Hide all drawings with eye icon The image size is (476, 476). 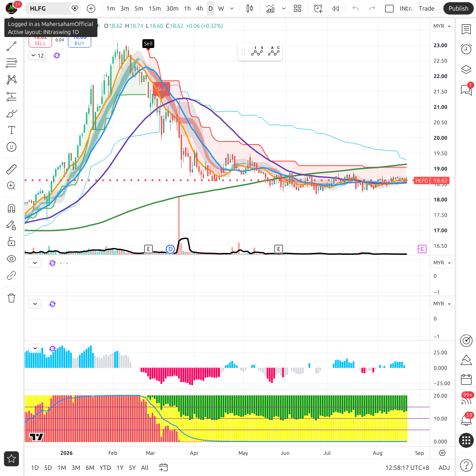tap(11, 259)
